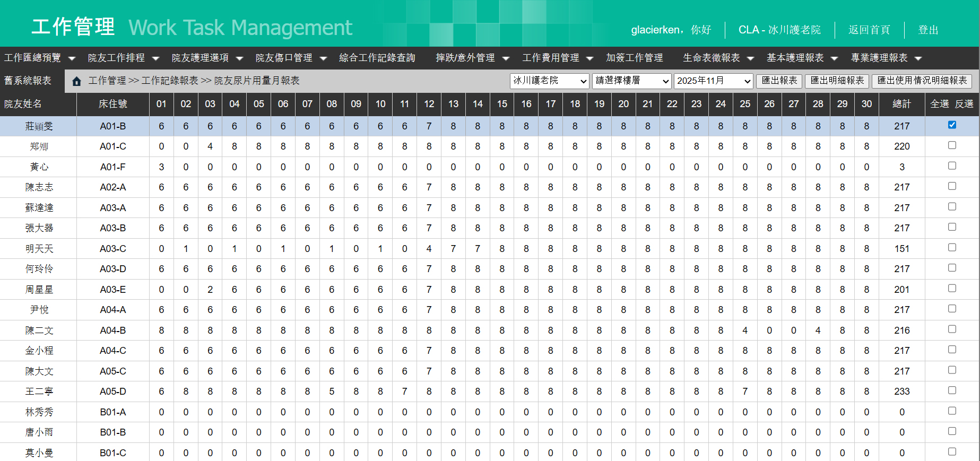Click the 全選 select-all link
The image size is (980, 461).
939,104
